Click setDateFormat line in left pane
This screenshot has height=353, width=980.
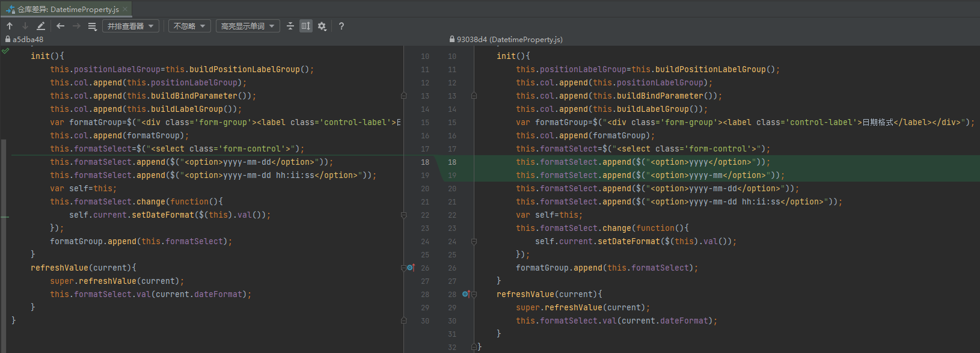tap(170, 215)
